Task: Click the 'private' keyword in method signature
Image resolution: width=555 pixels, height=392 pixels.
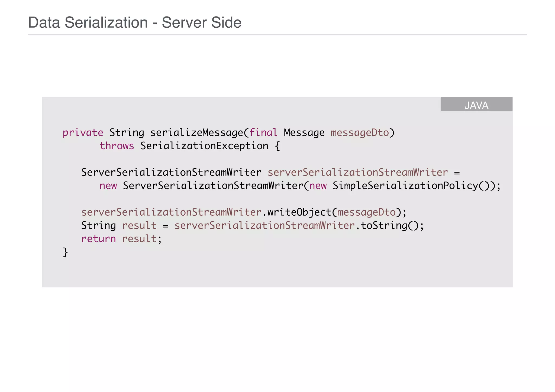Action: pos(83,133)
